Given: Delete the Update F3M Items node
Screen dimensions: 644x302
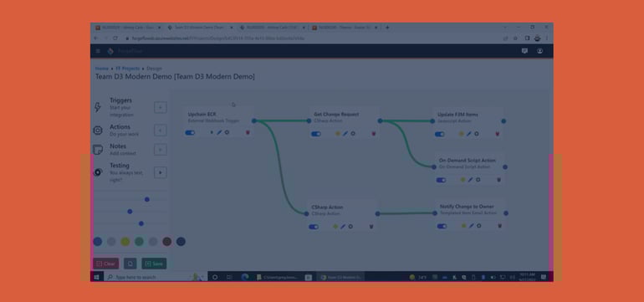Looking at the screenshot, I should click(x=498, y=134).
